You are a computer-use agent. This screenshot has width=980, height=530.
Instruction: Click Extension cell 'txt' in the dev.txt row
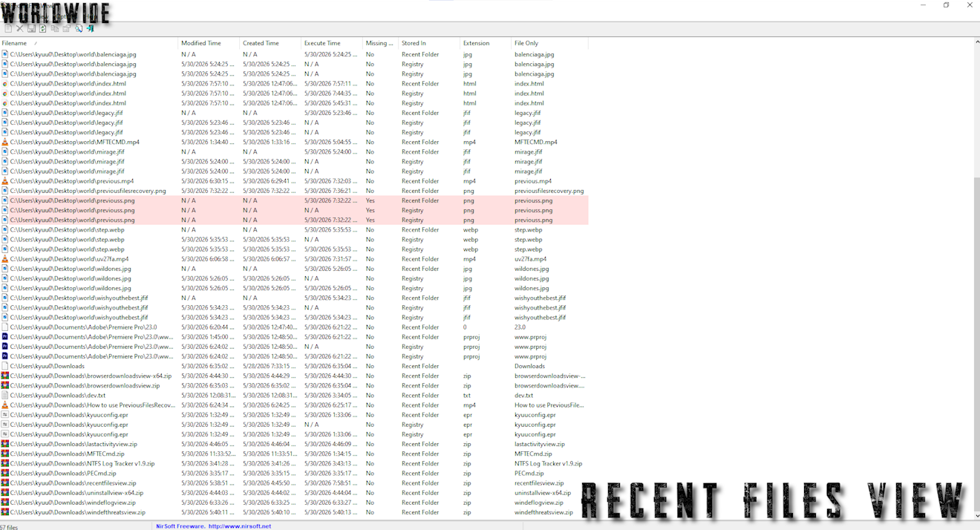[467, 396]
